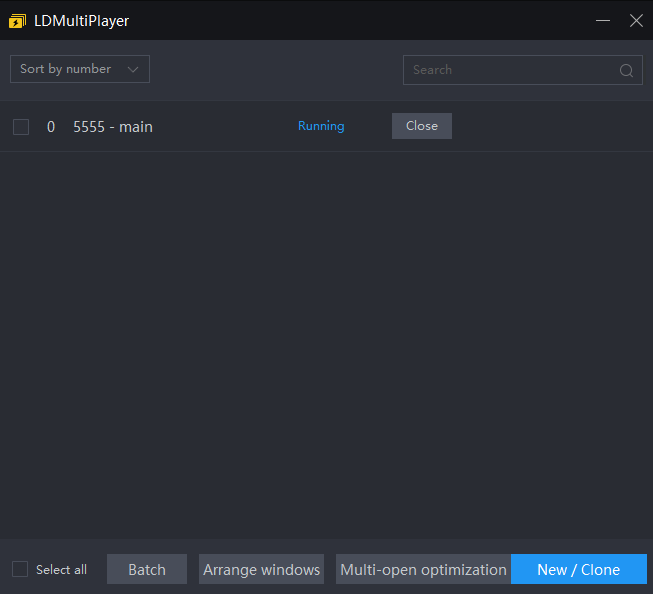Open Multi-open optimization settings
This screenshot has height=594, width=653.
point(423,569)
